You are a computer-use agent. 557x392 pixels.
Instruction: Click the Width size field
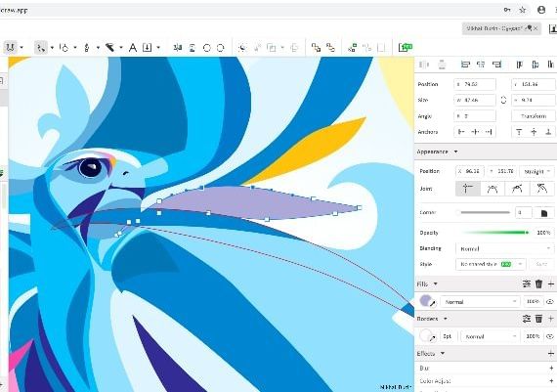pyautogui.click(x=475, y=101)
